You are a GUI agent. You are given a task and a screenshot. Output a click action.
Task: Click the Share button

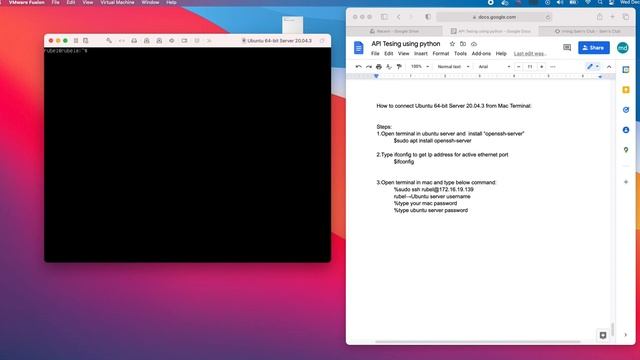pos(594,48)
